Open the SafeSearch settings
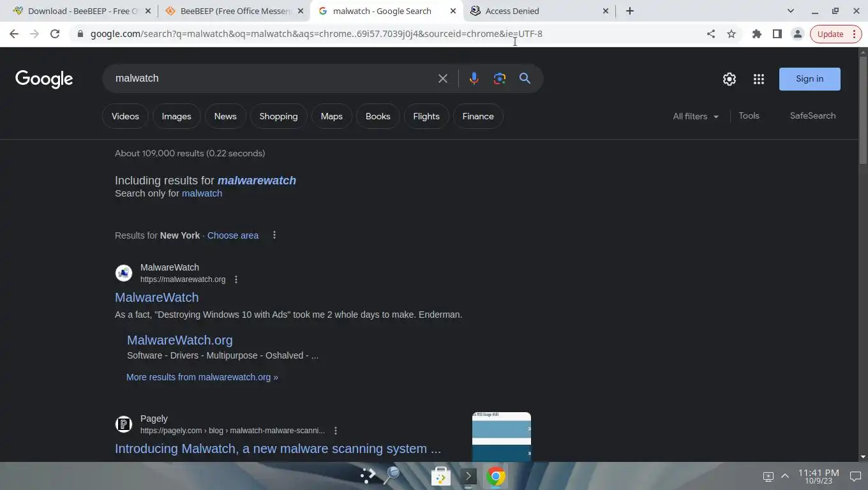Image resolution: width=868 pixels, height=490 pixels. pyautogui.click(x=812, y=115)
